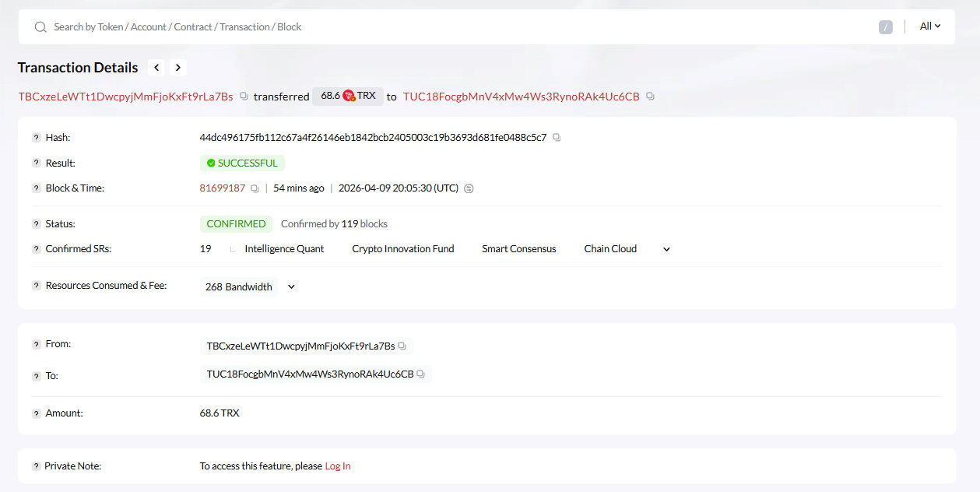Open sender address TBCxze link in header
980x492 pixels.
125,97
